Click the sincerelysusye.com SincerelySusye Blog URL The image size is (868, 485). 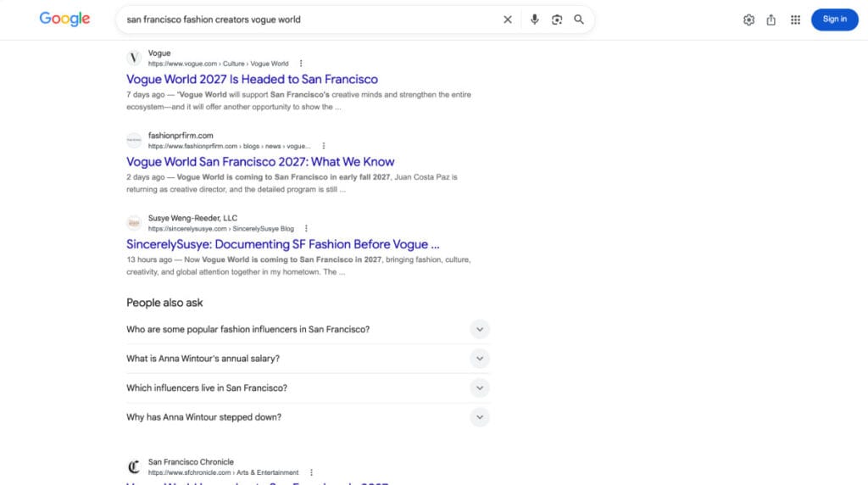221,229
